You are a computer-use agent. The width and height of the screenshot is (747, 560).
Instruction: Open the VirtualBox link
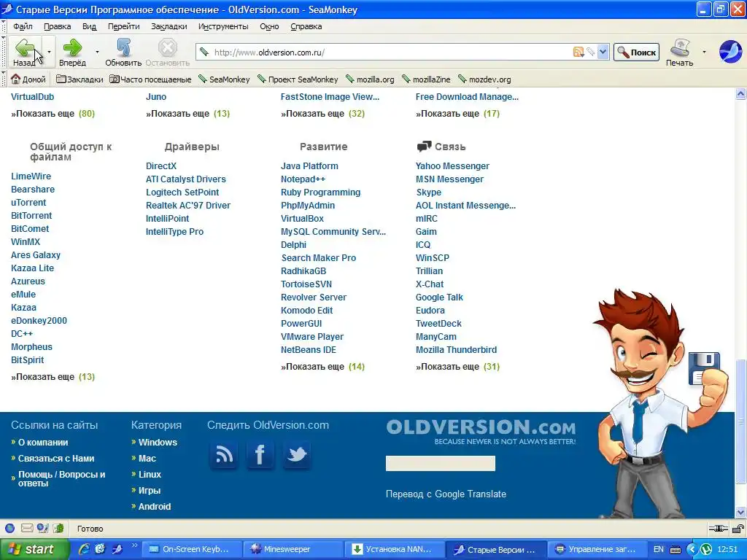point(302,219)
